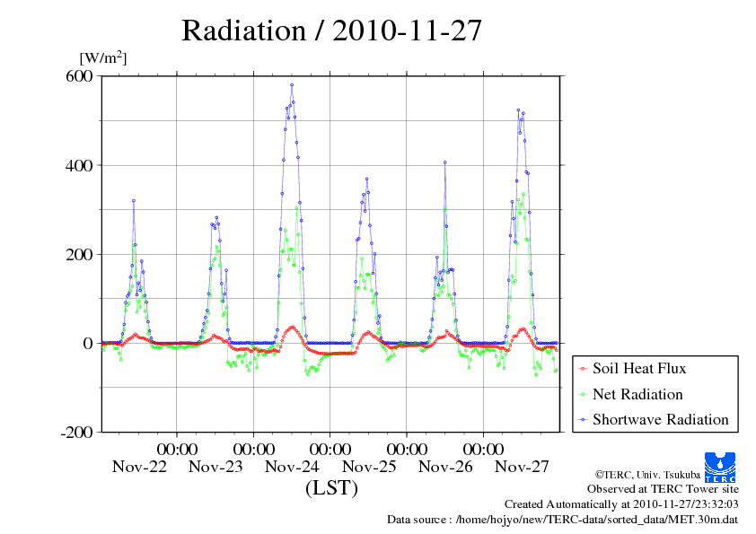Click the y-axis value '200'

(79, 255)
